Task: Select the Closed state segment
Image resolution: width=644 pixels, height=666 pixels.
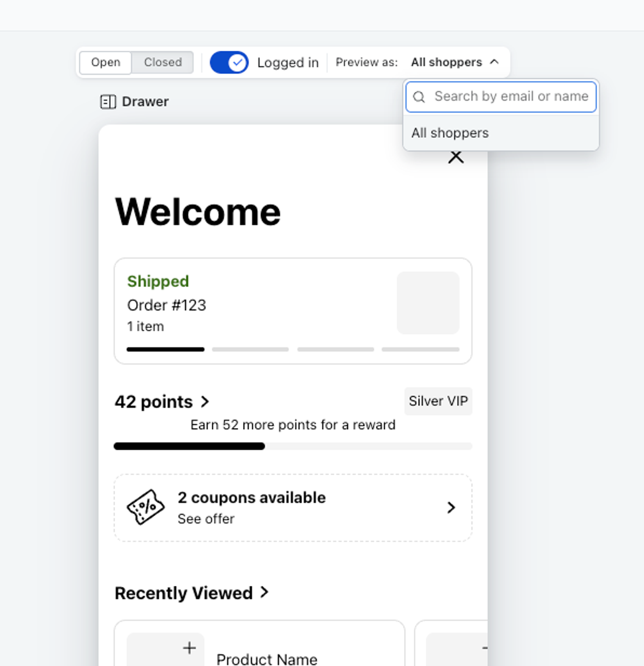Action: tap(163, 62)
